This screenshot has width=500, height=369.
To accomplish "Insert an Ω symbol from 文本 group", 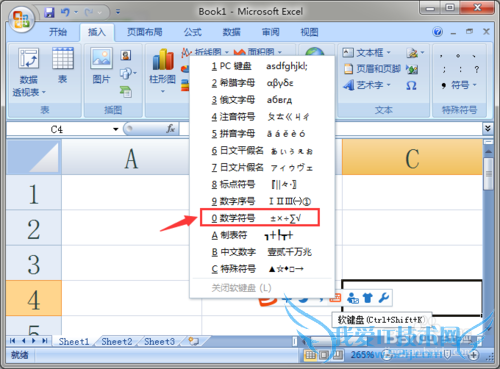I will click(x=411, y=86).
